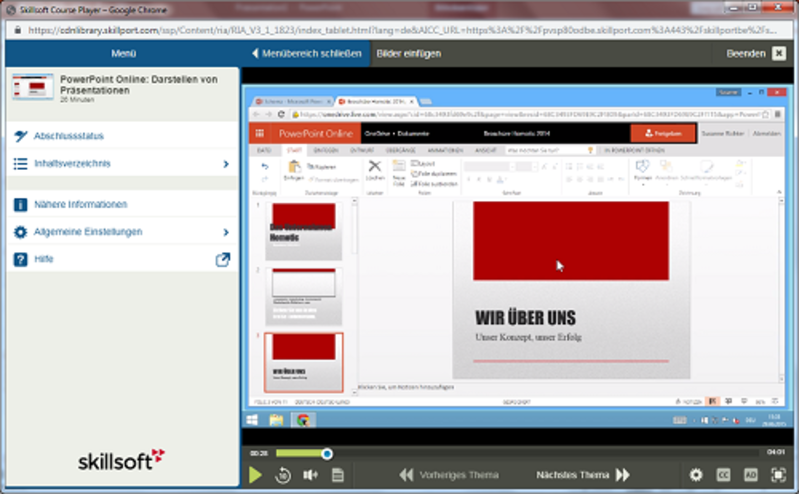Click Menübereich schließen

tap(307, 54)
